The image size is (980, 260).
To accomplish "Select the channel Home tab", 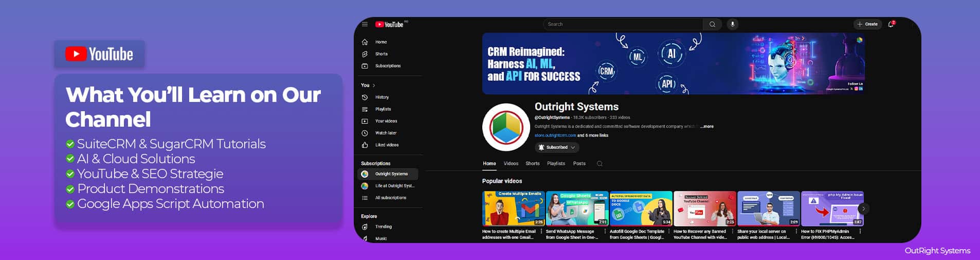I will click(x=489, y=164).
